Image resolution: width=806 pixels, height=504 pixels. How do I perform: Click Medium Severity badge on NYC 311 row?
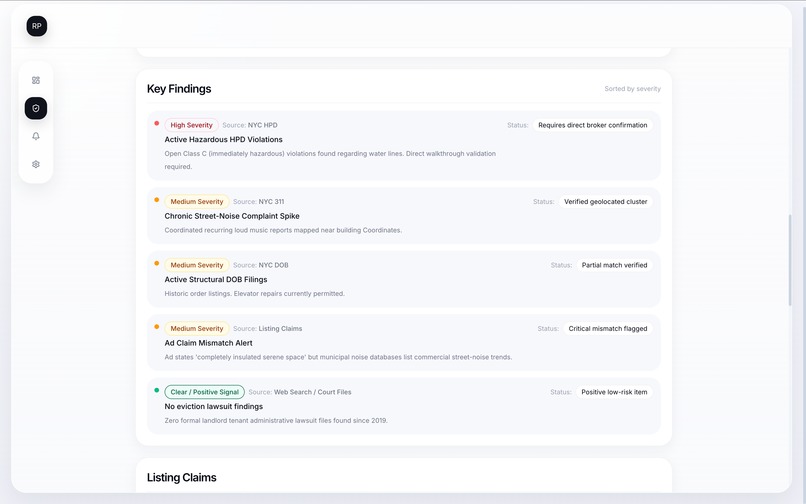point(197,202)
